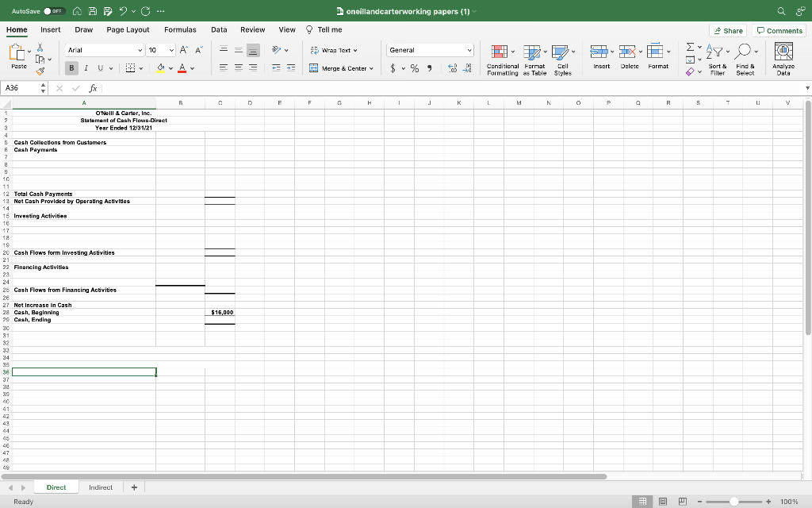Open the Data ribbon tab
The height and width of the screenshot is (508, 812).
click(x=219, y=29)
